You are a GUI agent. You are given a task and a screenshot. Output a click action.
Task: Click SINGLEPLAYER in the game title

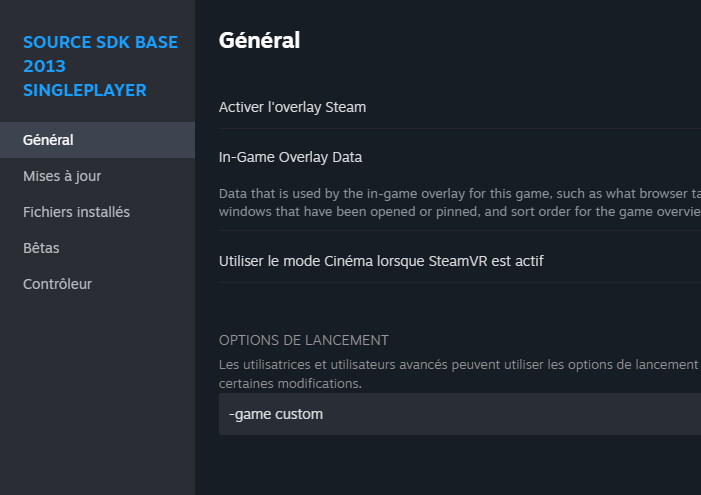(x=85, y=90)
